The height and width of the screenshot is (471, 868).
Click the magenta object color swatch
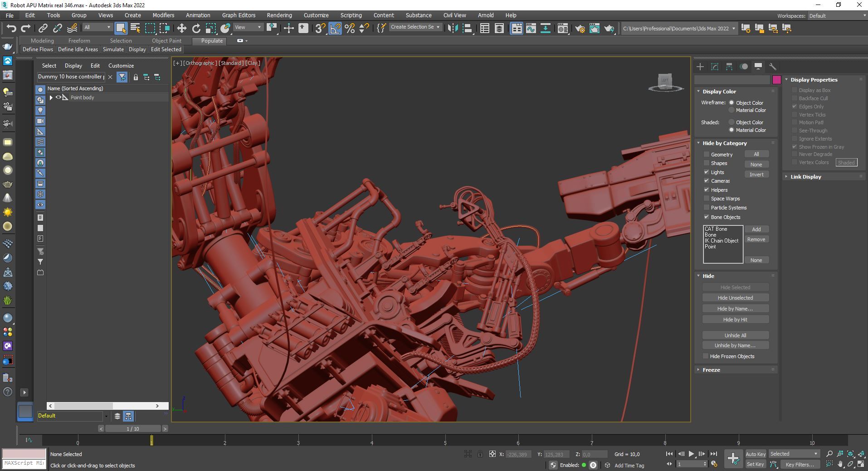pyautogui.click(x=776, y=80)
